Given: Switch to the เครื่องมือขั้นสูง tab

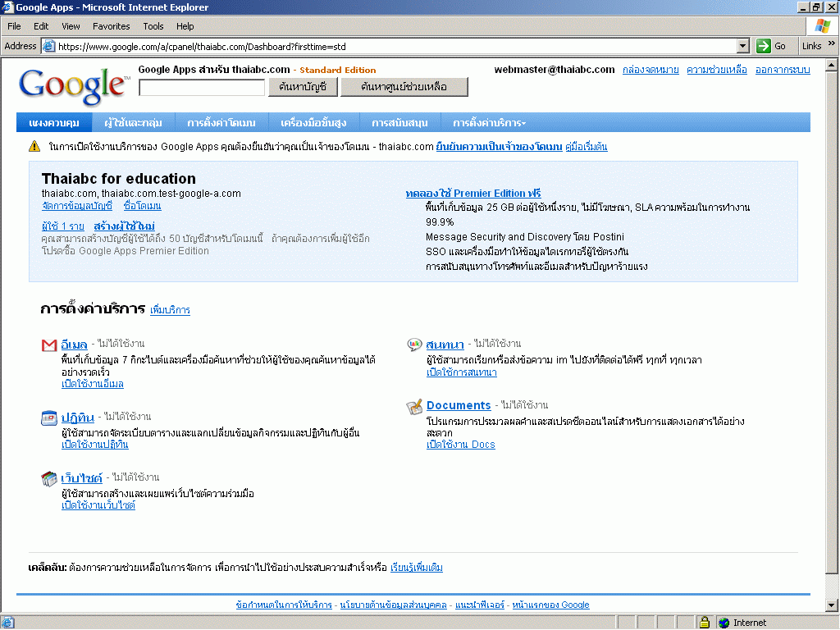Looking at the screenshot, I should tap(313, 123).
